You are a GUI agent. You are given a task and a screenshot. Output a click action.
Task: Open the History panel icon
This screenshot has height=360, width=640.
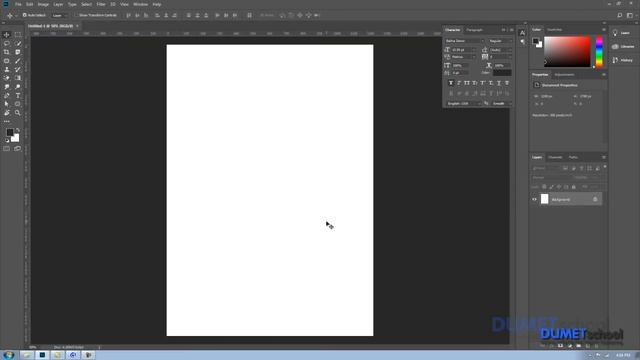[615, 60]
